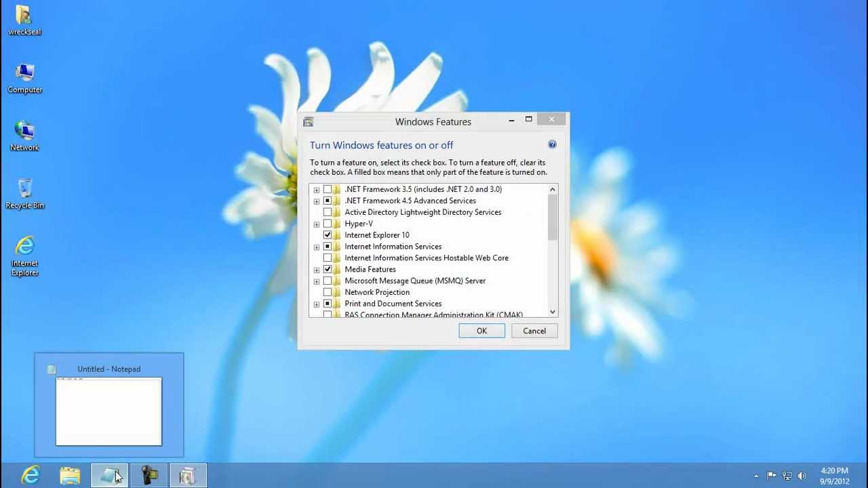
Task: Open the Network desktop icon
Action: pos(24,136)
